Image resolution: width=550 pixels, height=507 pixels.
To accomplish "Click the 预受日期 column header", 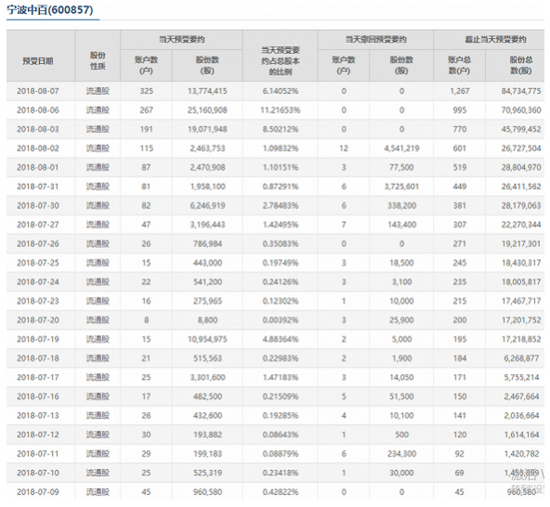I will pyautogui.click(x=38, y=61).
